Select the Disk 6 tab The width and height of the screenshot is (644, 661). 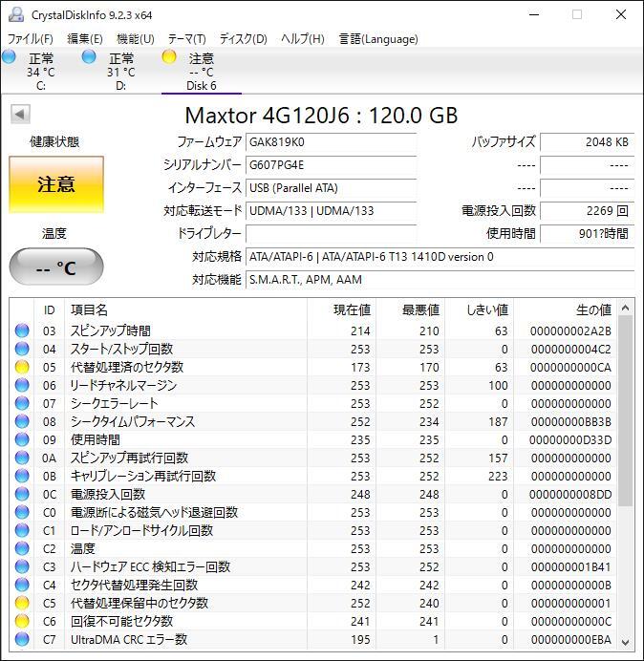(x=202, y=72)
